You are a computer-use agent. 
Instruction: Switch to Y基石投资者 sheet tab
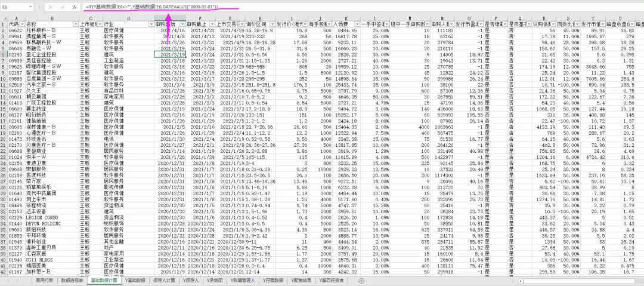pyautogui.click(x=330, y=281)
